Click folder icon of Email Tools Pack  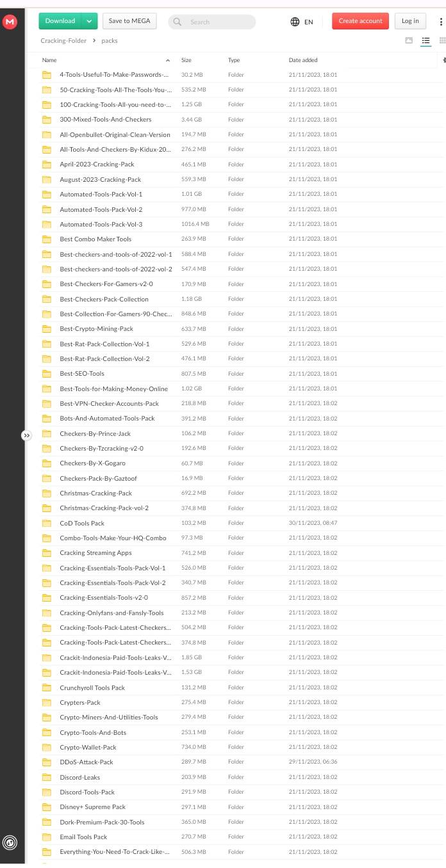point(47,837)
